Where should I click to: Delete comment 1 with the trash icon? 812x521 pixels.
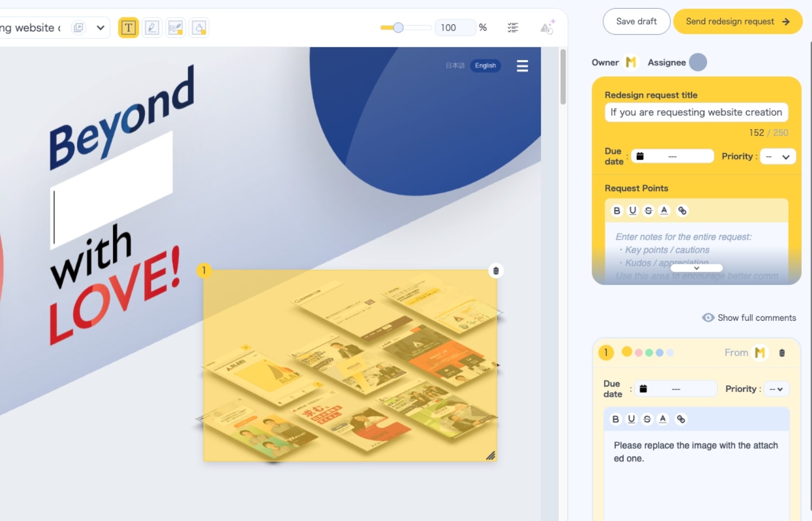click(782, 353)
